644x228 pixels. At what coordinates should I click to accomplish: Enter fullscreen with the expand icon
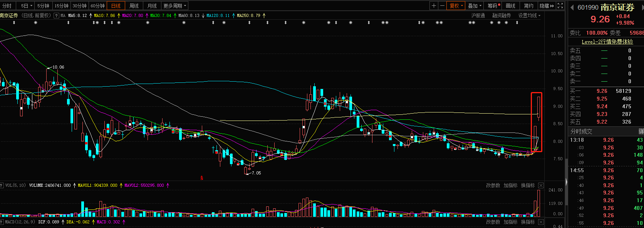click(560, 6)
